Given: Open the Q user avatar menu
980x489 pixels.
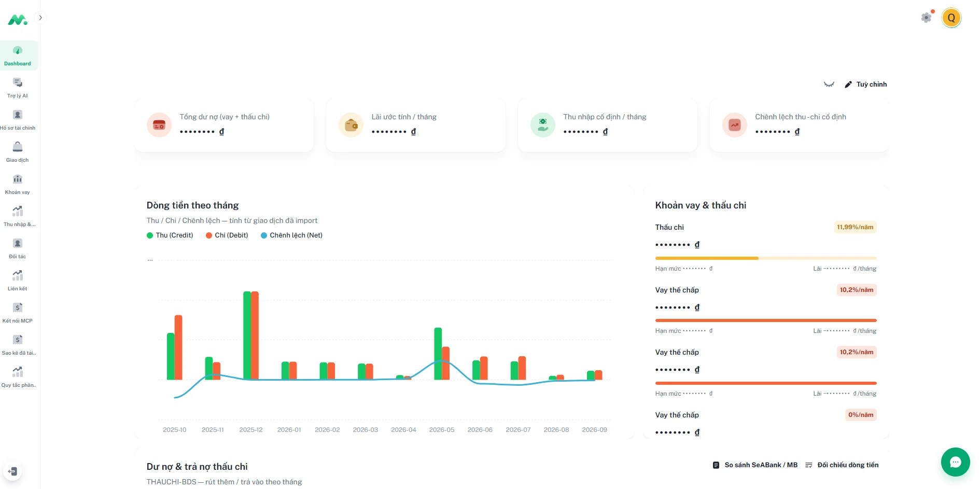Looking at the screenshot, I should click(951, 18).
